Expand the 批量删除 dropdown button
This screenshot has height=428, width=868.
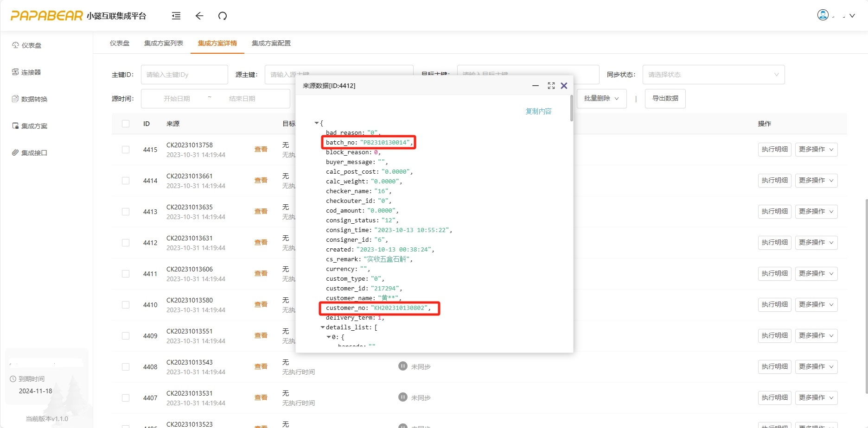tap(601, 99)
